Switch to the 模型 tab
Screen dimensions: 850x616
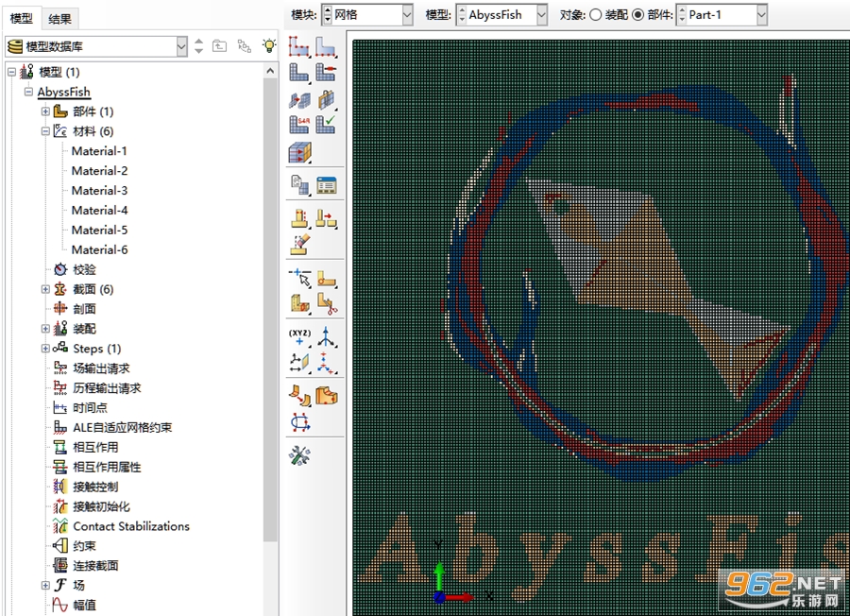(x=22, y=19)
